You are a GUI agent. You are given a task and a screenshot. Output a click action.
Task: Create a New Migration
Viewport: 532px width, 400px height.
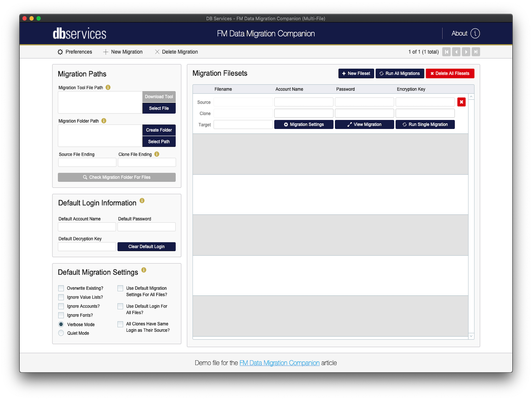pyautogui.click(x=123, y=52)
